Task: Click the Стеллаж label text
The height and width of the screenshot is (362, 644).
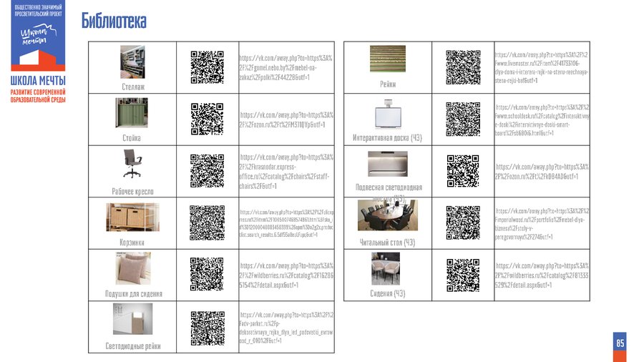Action: (133, 87)
